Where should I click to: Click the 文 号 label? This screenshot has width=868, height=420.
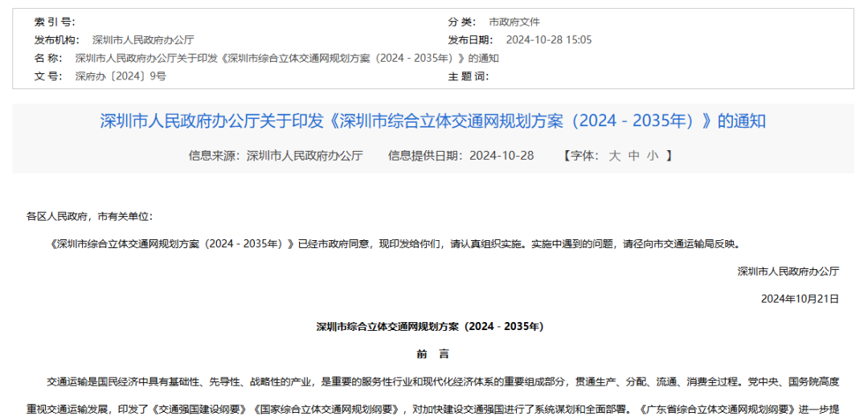click(x=48, y=76)
